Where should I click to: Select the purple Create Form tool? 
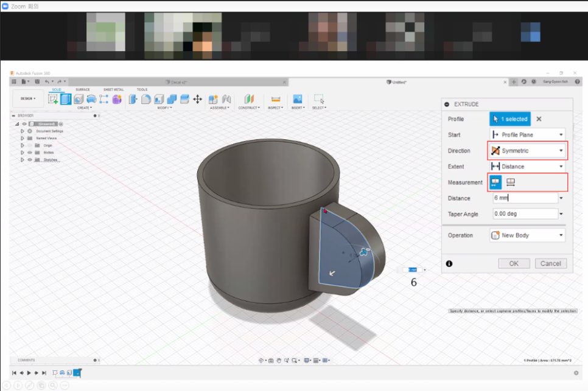[117, 99]
